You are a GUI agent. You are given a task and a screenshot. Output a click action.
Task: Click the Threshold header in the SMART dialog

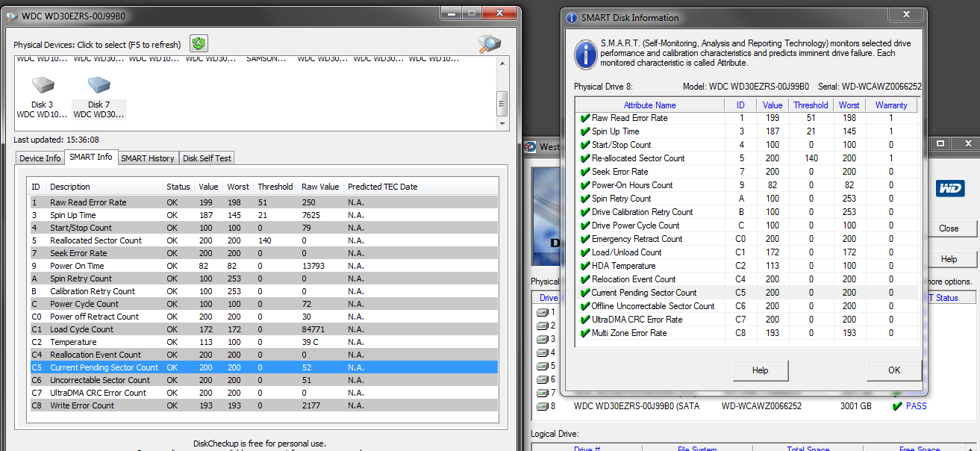coord(811,105)
